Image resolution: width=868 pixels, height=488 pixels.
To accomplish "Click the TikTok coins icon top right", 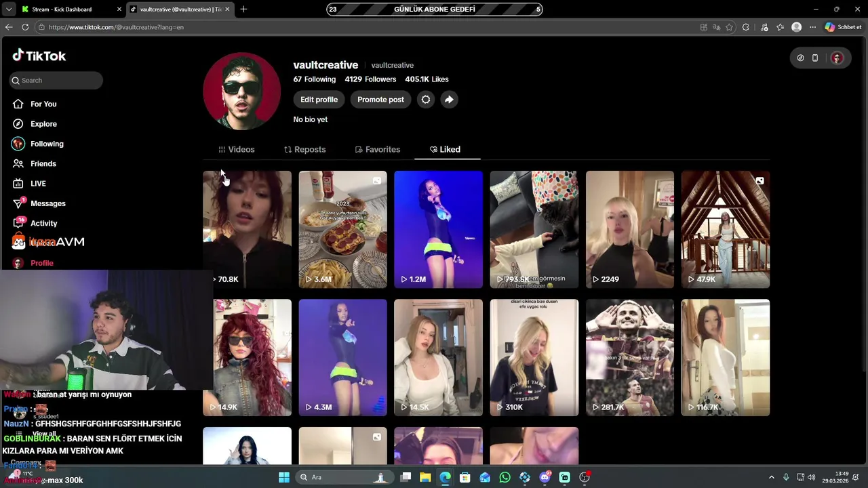I will 800,58.
